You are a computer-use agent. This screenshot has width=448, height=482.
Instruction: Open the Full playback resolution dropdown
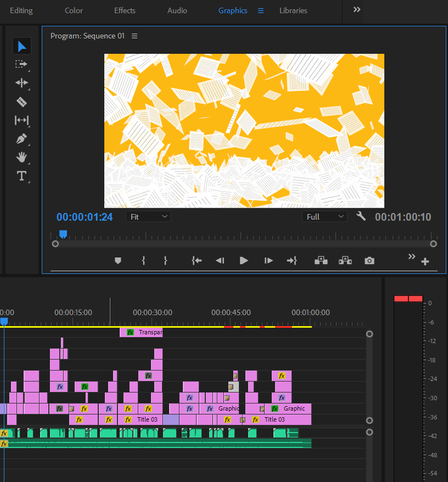324,217
